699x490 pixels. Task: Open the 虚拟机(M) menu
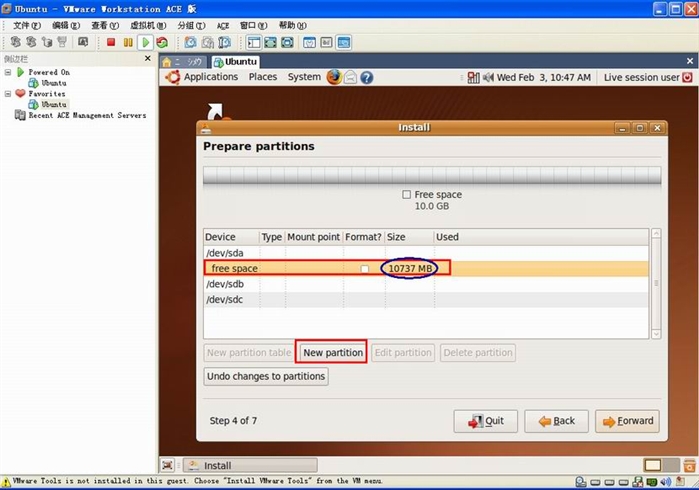(148, 25)
